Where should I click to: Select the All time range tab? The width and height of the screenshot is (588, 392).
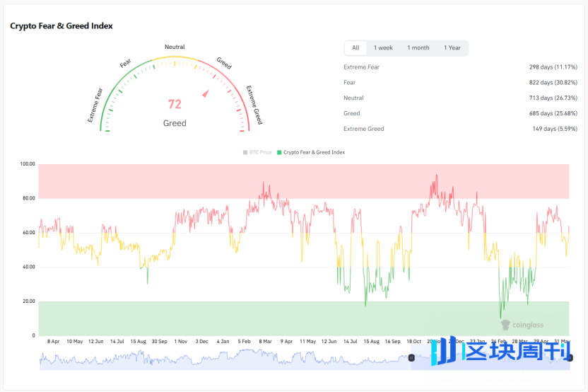pyautogui.click(x=355, y=47)
